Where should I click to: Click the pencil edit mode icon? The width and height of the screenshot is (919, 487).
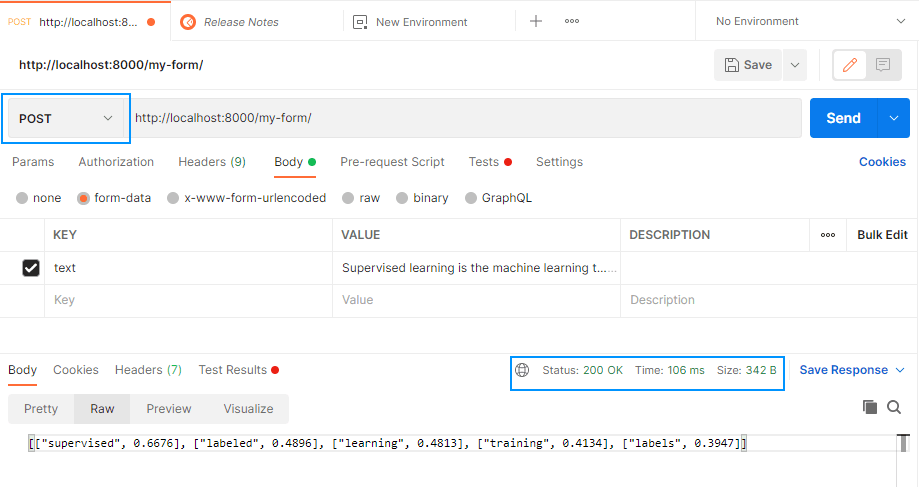click(x=850, y=65)
